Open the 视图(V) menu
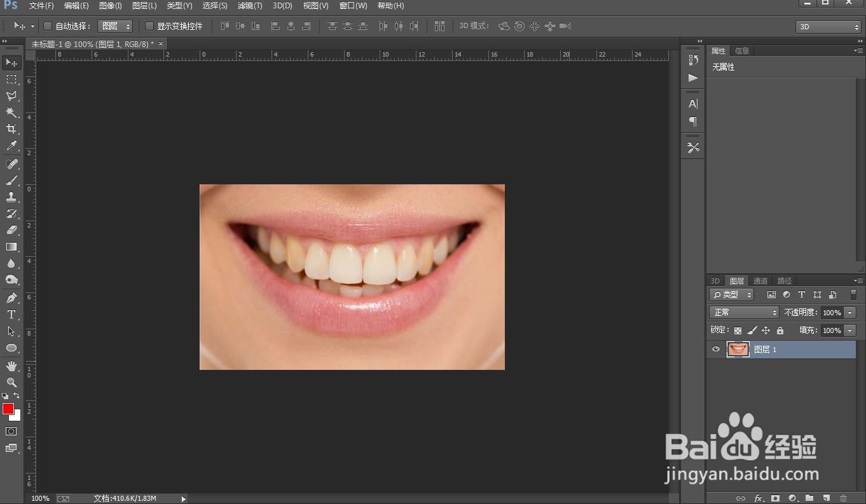 point(315,6)
